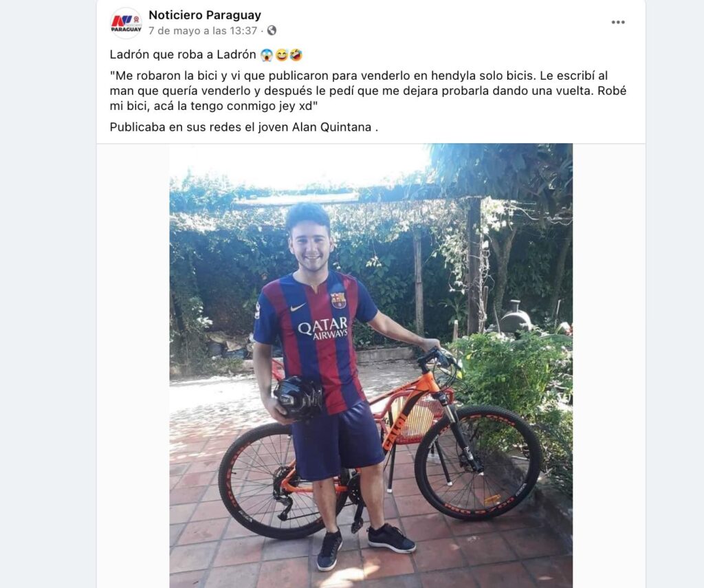Open the post photo of the young man
The width and height of the screenshot is (704, 588).
click(371, 366)
